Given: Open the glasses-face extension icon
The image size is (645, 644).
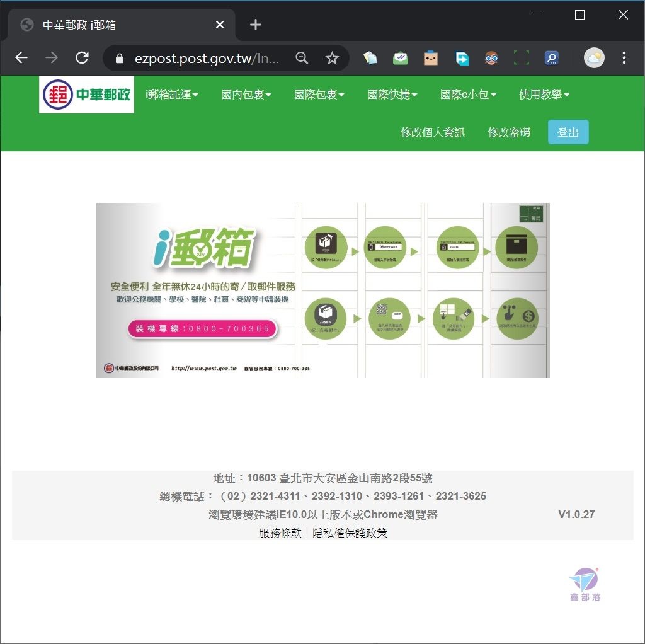Looking at the screenshot, I should click(x=491, y=58).
